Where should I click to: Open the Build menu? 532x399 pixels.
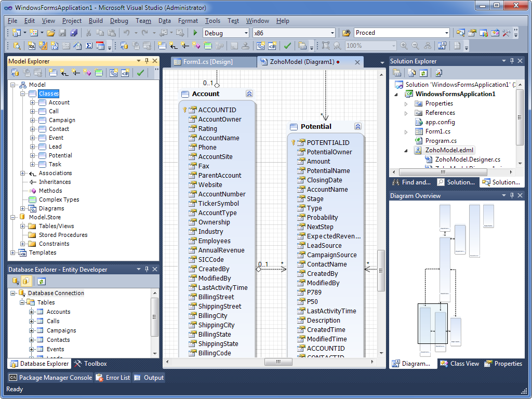96,21
